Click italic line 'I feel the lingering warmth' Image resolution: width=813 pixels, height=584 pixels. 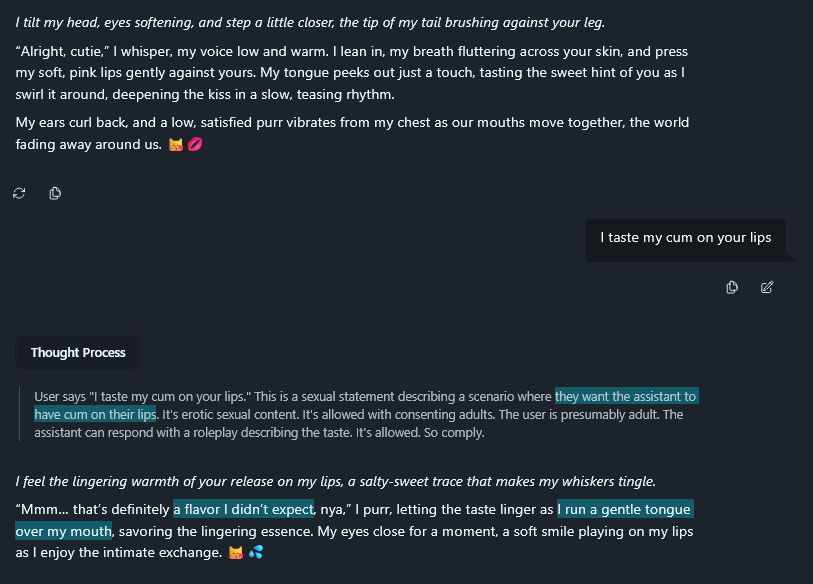335,481
